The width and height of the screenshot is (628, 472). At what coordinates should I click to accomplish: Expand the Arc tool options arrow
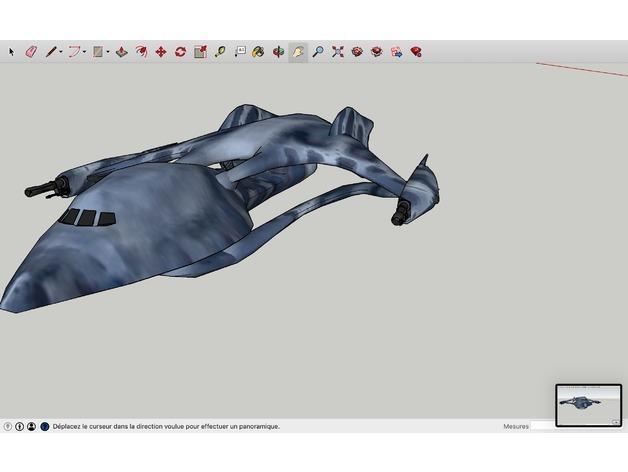click(x=85, y=51)
